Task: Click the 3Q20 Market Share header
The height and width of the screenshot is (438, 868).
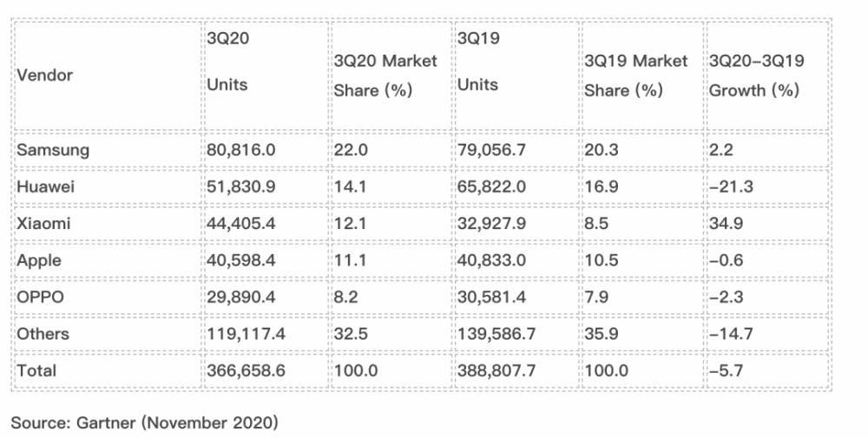Action: click(x=385, y=75)
